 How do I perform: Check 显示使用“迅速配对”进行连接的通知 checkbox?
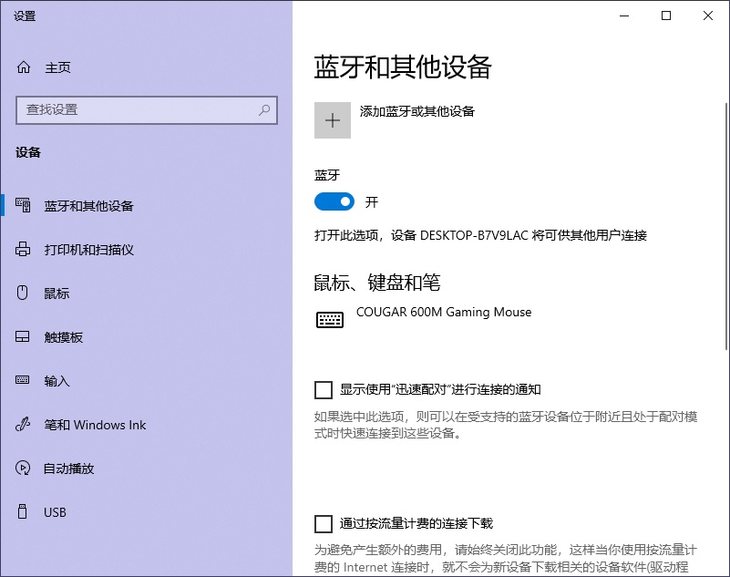(x=324, y=390)
